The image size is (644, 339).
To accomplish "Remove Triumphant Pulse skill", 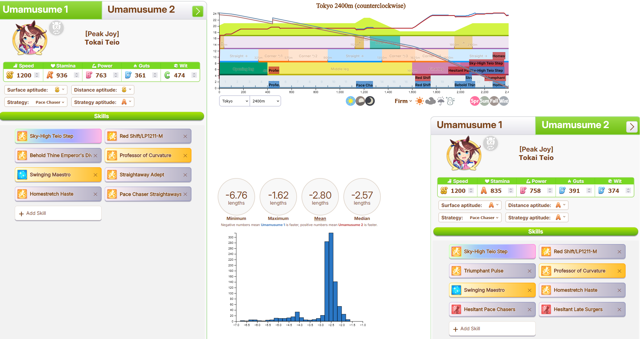I will (x=529, y=271).
